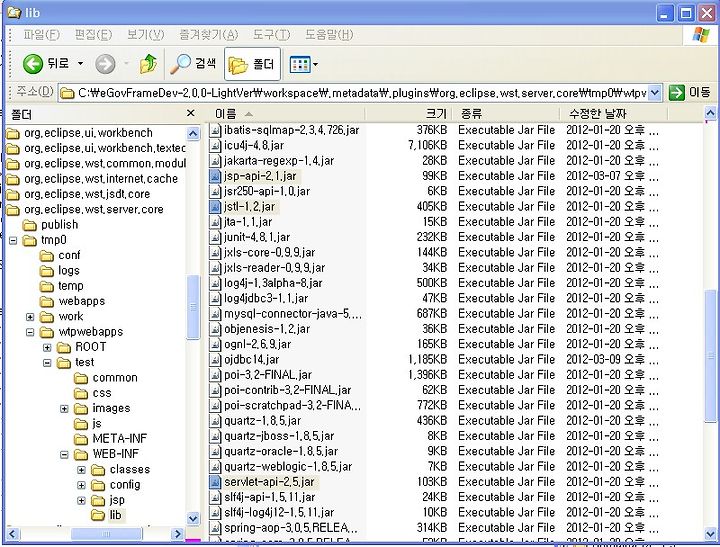Click the forward navigation arrow

(x=105, y=63)
